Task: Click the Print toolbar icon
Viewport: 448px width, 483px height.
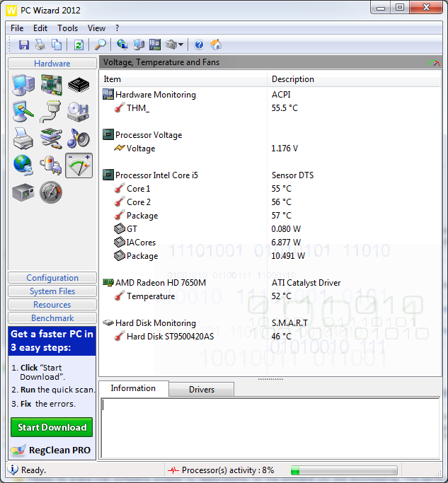Action: click(x=40, y=45)
